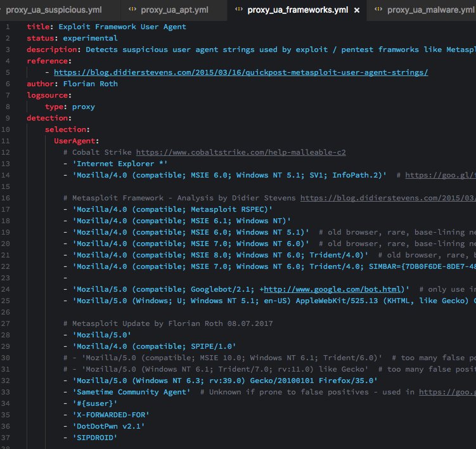Close the proxy_ua_frameworks.yml tab
This screenshot has width=476, height=449.
coord(357,10)
